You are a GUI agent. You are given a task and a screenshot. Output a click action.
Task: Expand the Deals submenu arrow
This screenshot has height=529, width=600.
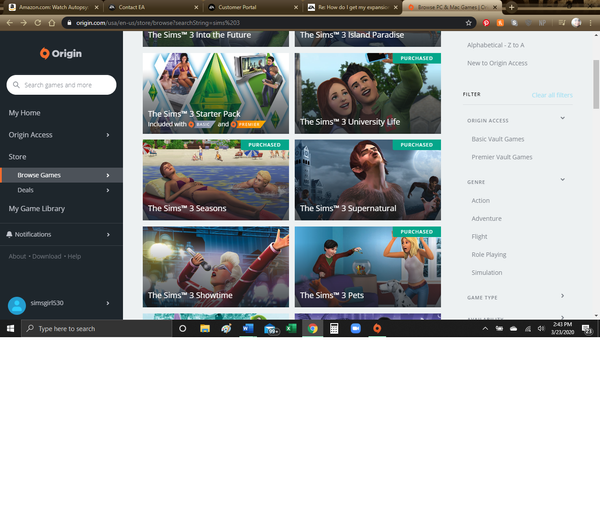[108, 190]
